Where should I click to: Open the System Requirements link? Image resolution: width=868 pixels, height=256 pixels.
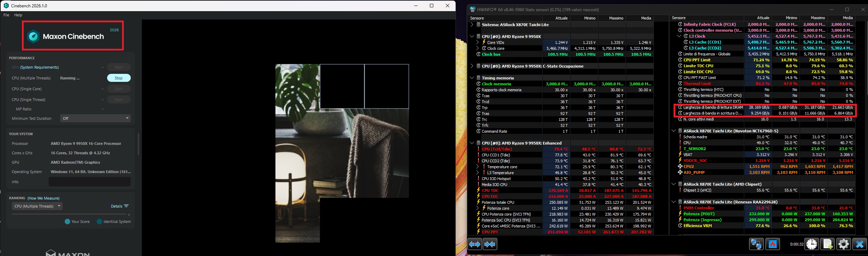(39, 67)
